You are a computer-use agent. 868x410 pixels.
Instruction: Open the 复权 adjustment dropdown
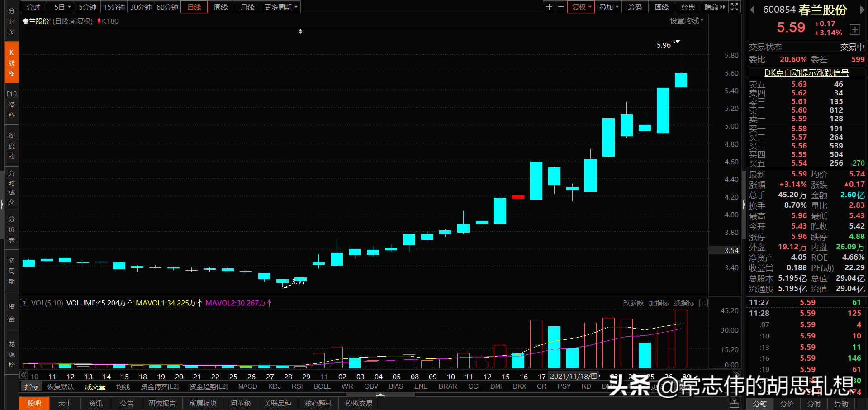click(580, 7)
